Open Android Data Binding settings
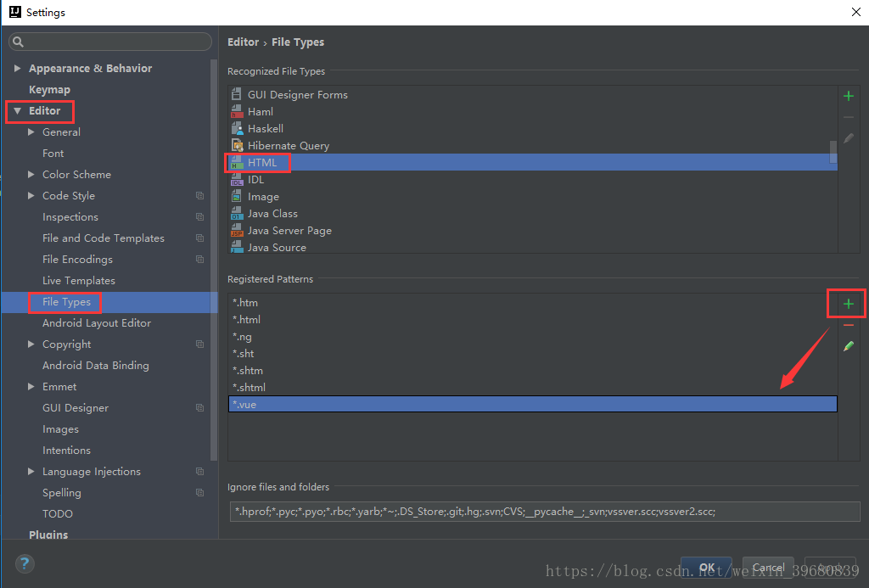The image size is (869, 588). (95, 366)
